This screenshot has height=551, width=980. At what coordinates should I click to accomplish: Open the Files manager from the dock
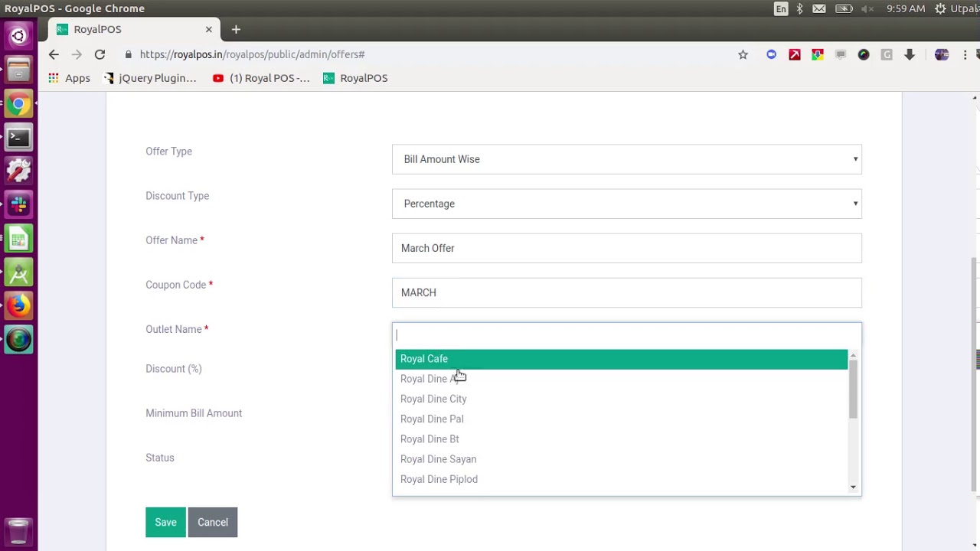[18, 70]
